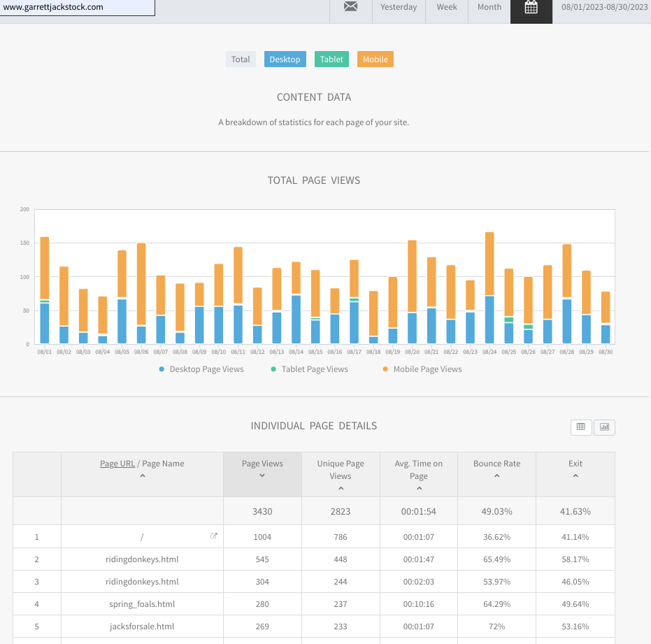Viewport: 651px width, 644px height.
Task: Open the calendar date picker icon
Action: (531, 8)
